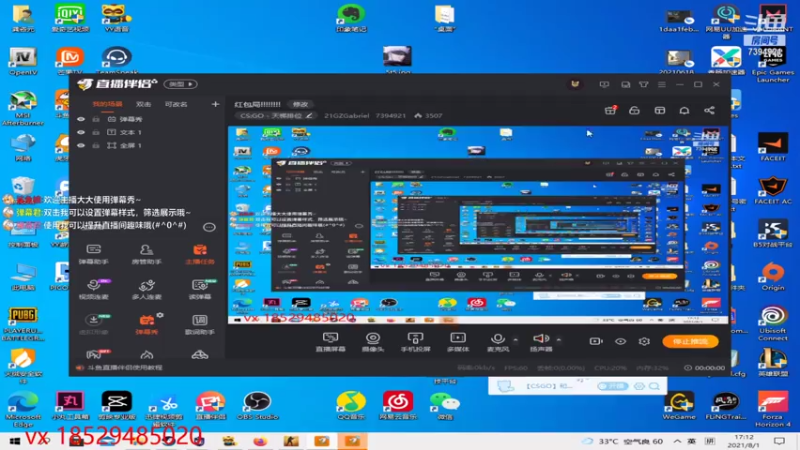Open the 歌词助手 tool
800x450 pixels.
[199, 324]
